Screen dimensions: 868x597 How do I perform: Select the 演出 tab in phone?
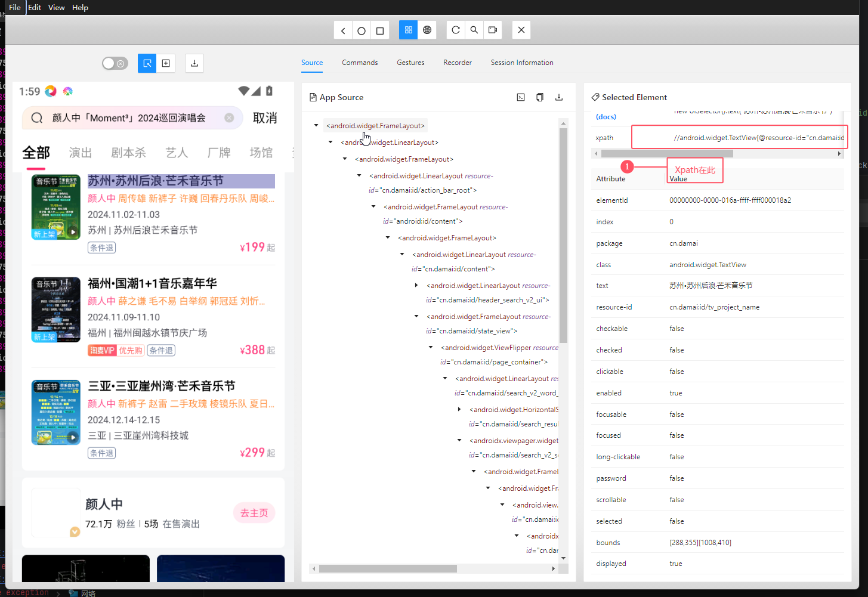click(81, 153)
